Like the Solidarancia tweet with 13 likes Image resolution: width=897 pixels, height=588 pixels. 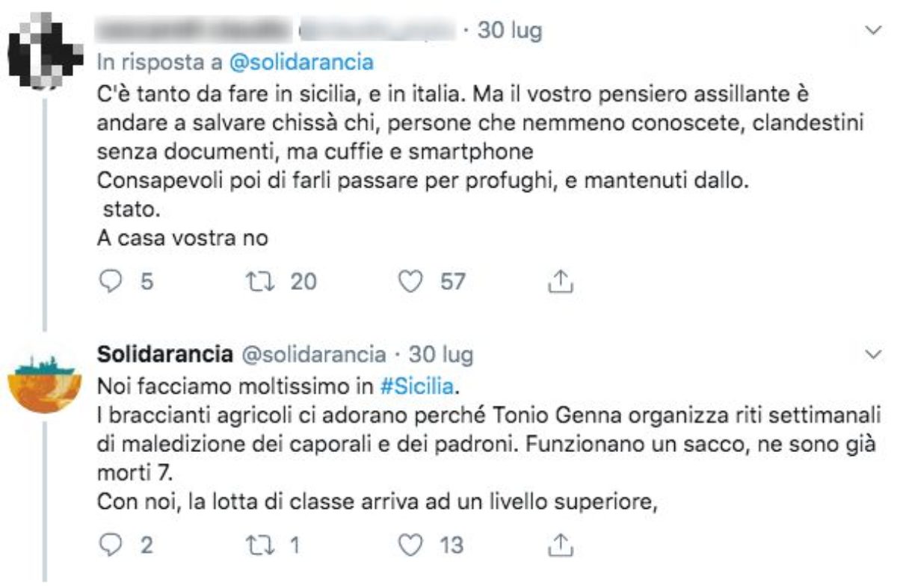[x=409, y=546]
